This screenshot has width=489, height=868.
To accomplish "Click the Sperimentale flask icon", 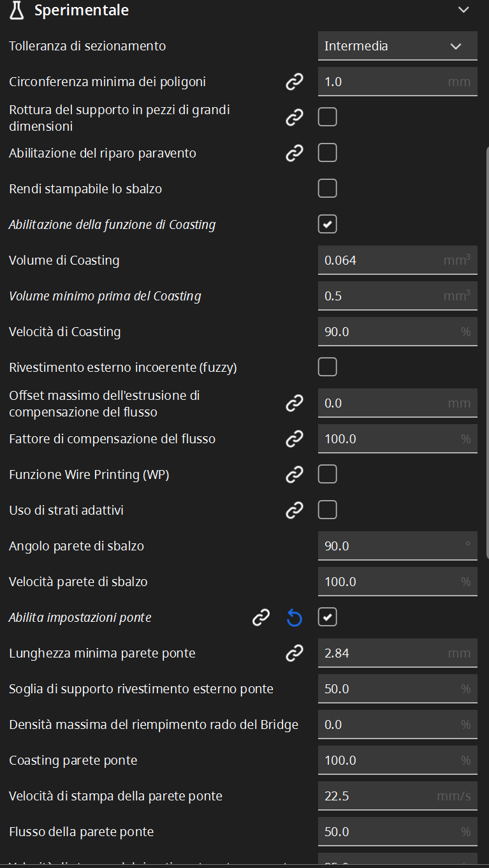I will pos(17,10).
